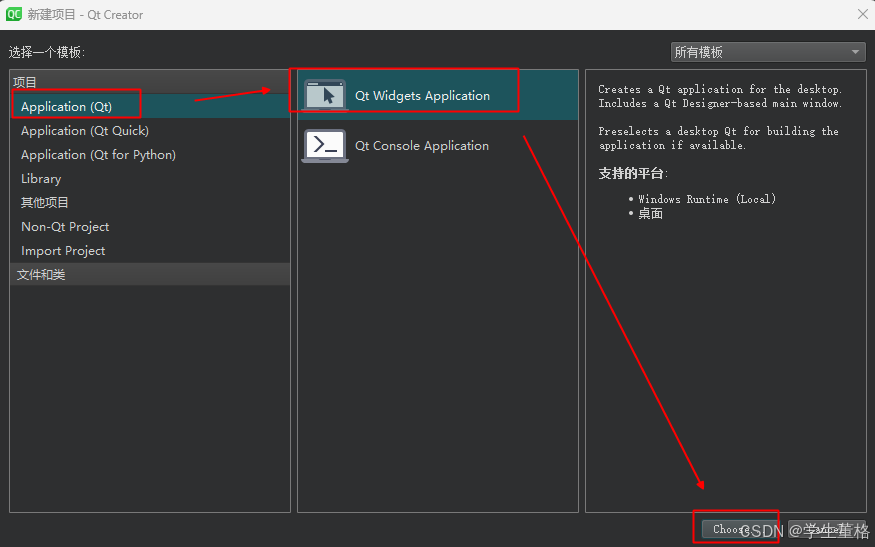Click the Qt Console Application terminal icon
Viewport: 875px width, 547px height.
[325, 146]
